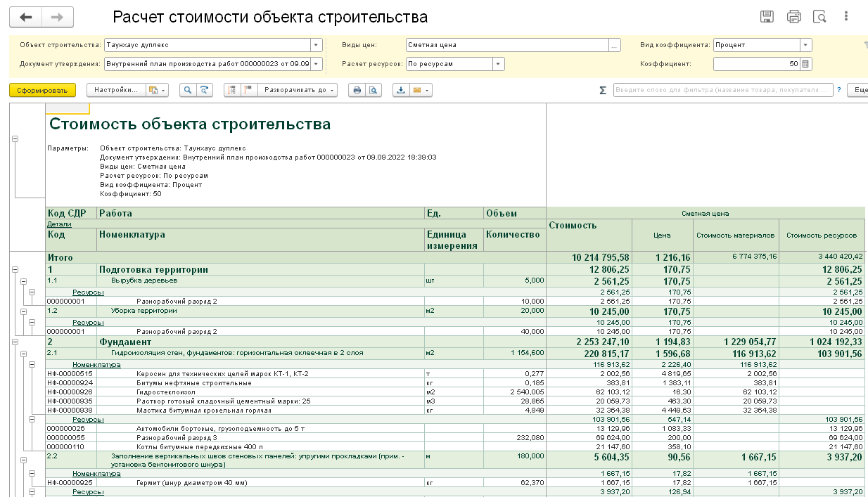Viewport: 868px width, 497px height.
Task: Expand the Расчет ресурсов dropdown
Action: [498, 64]
